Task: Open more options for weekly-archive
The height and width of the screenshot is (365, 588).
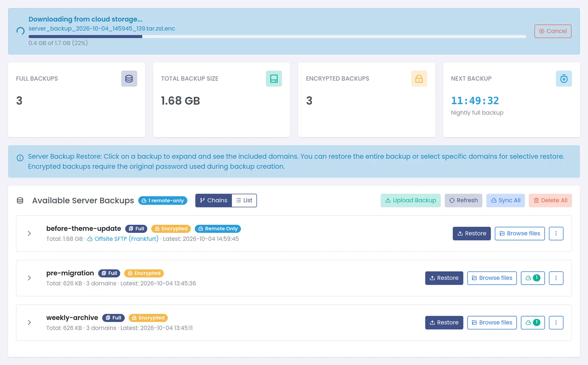Action: 556,322
